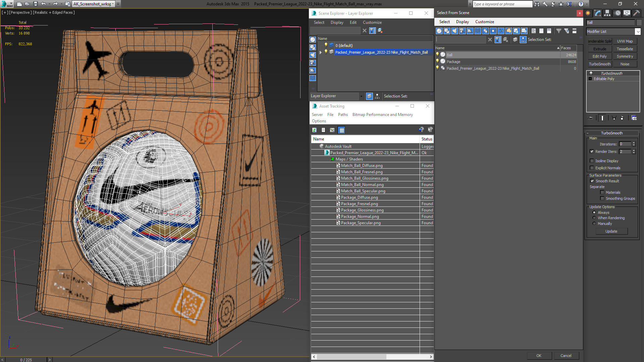
Task: Toggle visibility bulb of Package object
Action: [437, 61]
